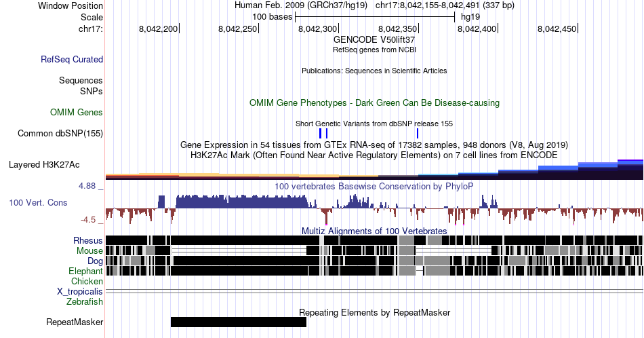Click Short Genetic Variants from dbSNP title
The width and height of the screenshot is (644, 338).
click(x=374, y=124)
